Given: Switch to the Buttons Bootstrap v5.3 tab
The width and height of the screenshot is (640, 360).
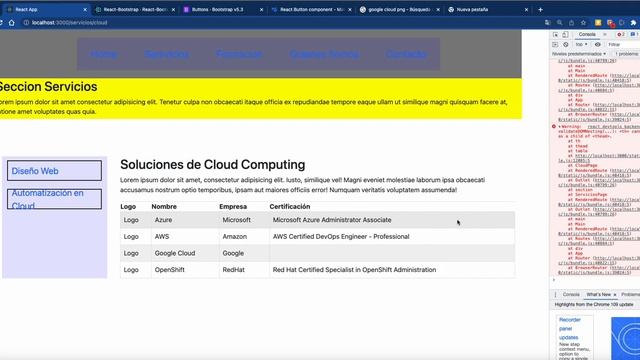Looking at the screenshot, I should click(x=223, y=9).
